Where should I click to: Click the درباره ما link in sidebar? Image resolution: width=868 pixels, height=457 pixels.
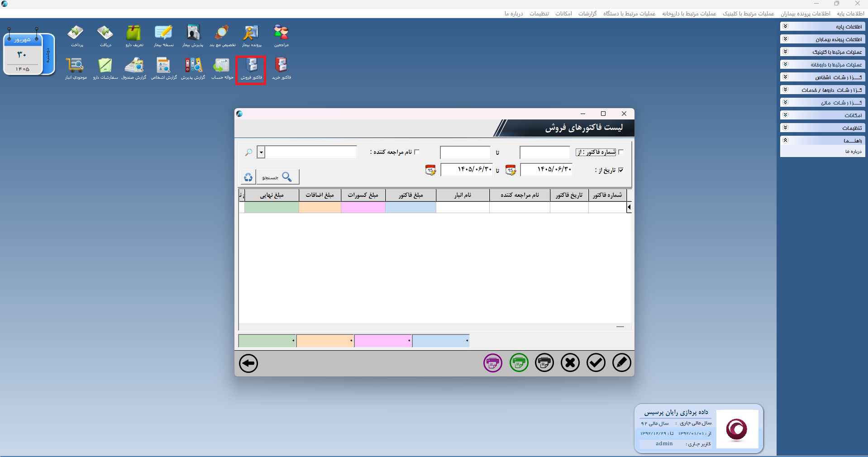854,152
